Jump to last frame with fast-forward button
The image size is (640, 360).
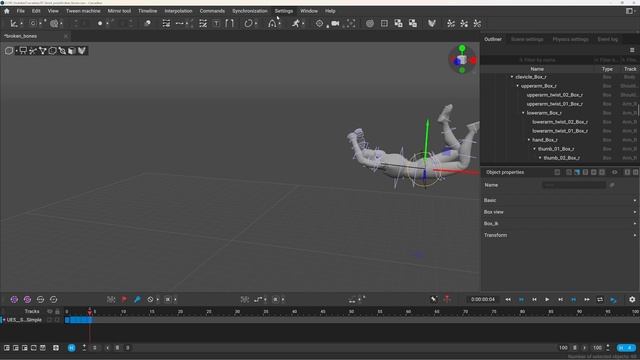click(587, 300)
